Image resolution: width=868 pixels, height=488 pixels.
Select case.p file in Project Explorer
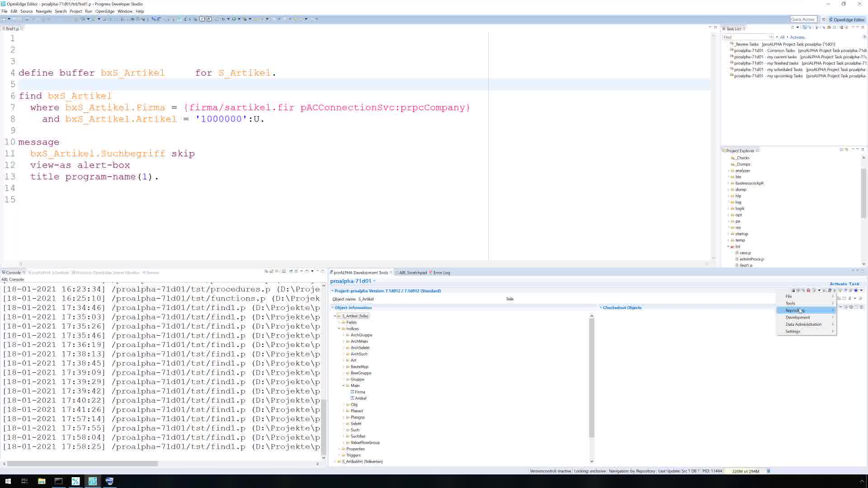pyautogui.click(x=745, y=253)
